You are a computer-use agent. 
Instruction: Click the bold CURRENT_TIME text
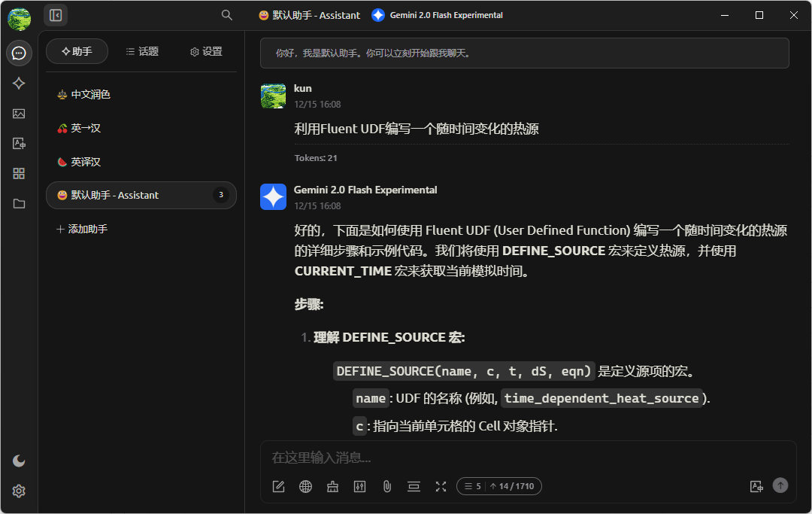point(343,271)
